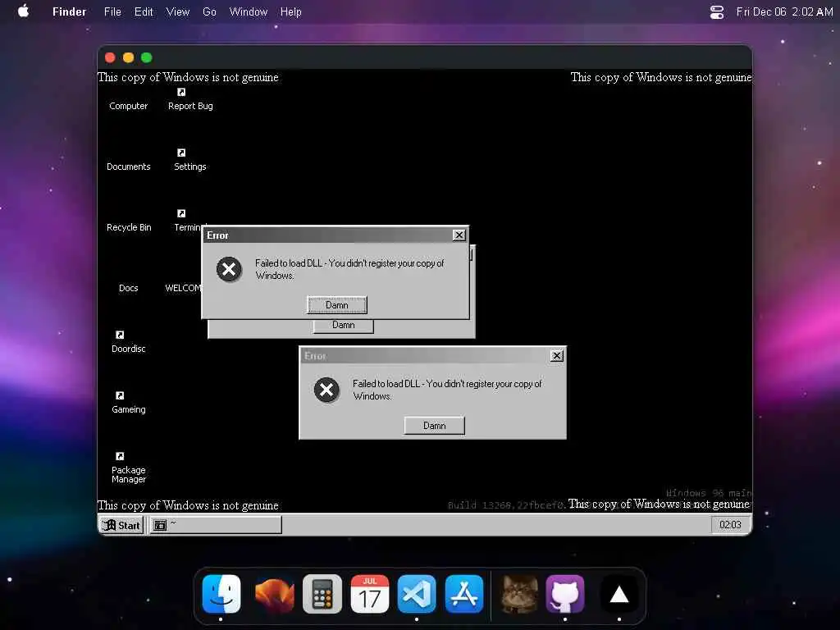Launch the Settings desktop shortcut

pyautogui.click(x=189, y=161)
